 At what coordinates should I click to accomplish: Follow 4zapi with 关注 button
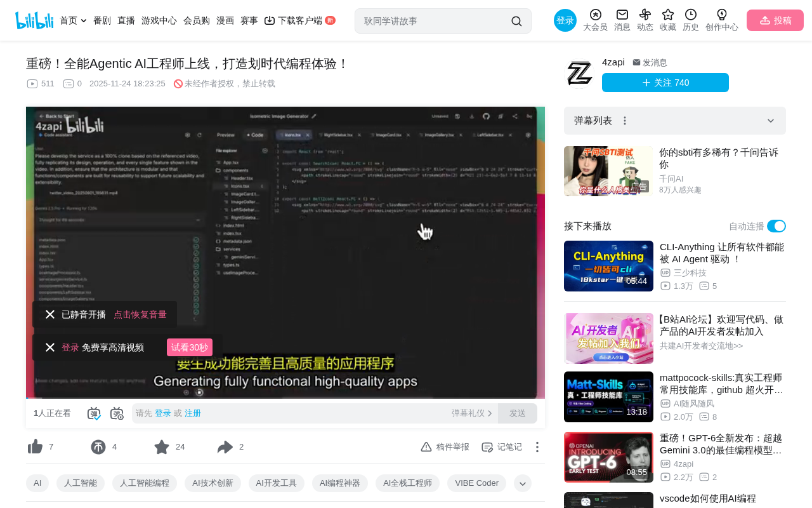tap(665, 83)
